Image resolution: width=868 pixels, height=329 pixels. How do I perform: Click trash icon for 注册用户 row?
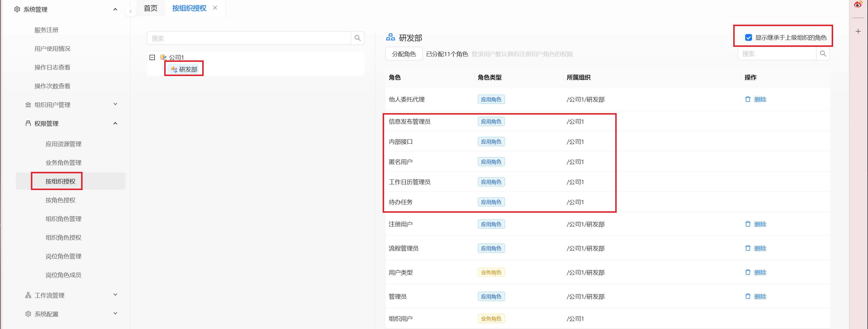coord(748,224)
